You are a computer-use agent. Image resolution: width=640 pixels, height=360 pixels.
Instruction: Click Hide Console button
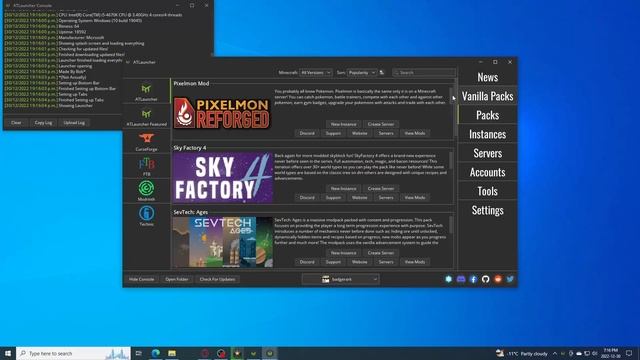coord(142,279)
